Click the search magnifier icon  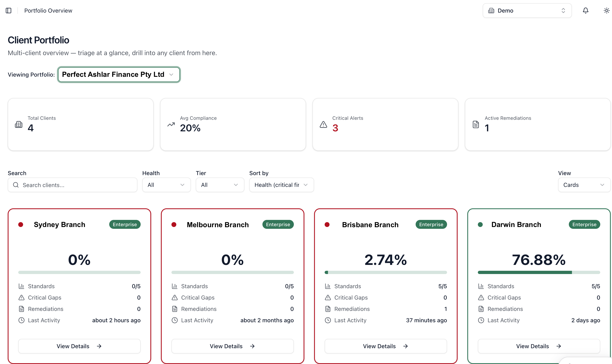[x=16, y=185]
